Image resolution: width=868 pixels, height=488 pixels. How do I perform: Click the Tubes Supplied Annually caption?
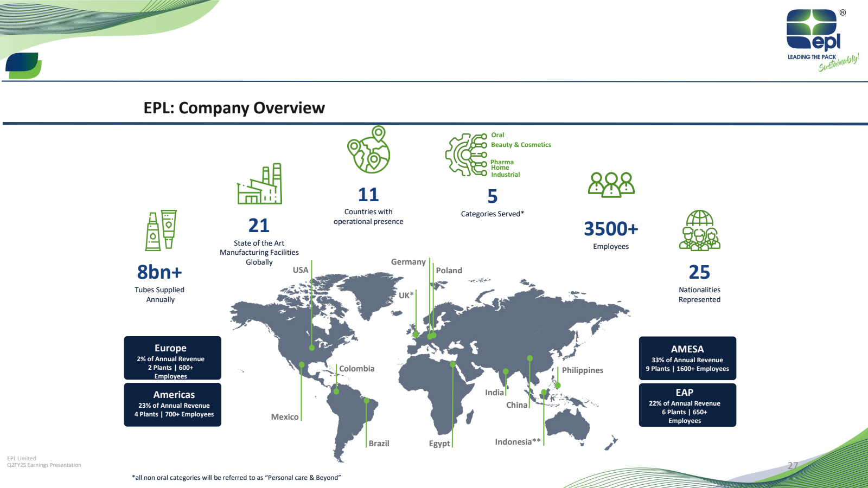(x=159, y=295)
